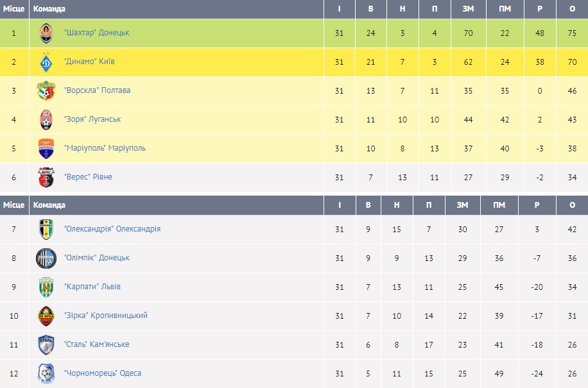Click the Veres Rivne club crest
This screenshot has width=588, height=388.
pyautogui.click(x=46, y=177)
